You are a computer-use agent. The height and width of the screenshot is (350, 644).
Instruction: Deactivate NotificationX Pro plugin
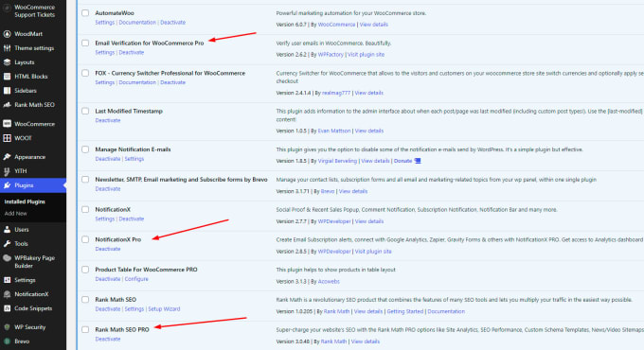(x=108, y=249)
